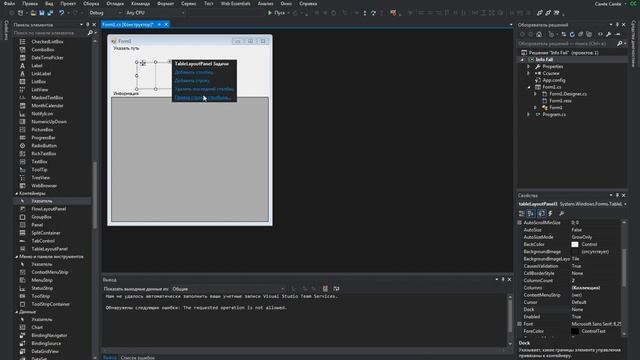
Task: Start debugging with the Пуск button
Action: coord(276,13)
